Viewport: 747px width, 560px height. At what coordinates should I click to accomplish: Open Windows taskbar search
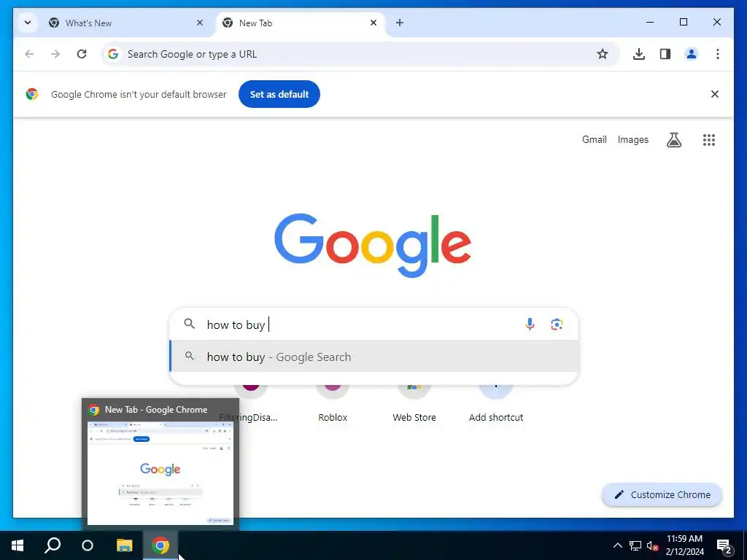[x=53, y=545]
